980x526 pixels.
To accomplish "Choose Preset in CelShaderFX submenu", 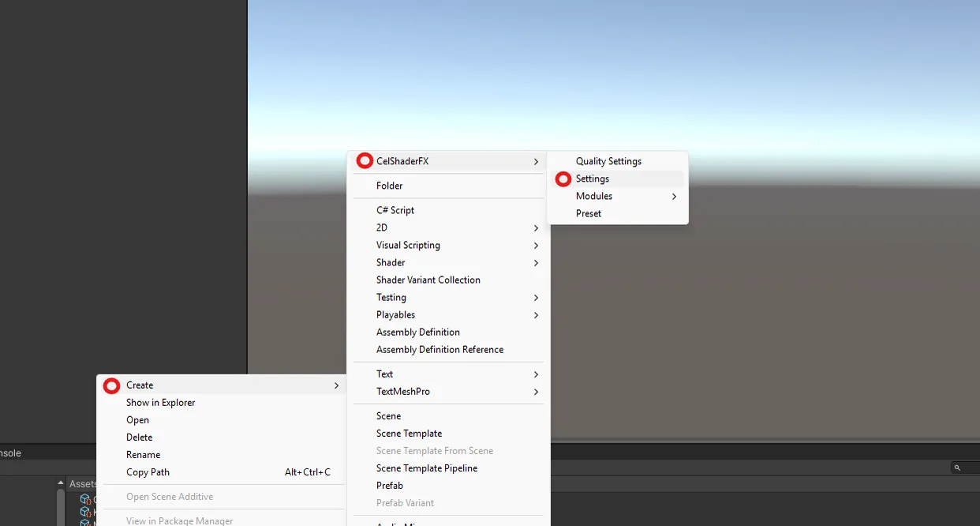I will 617,213.
